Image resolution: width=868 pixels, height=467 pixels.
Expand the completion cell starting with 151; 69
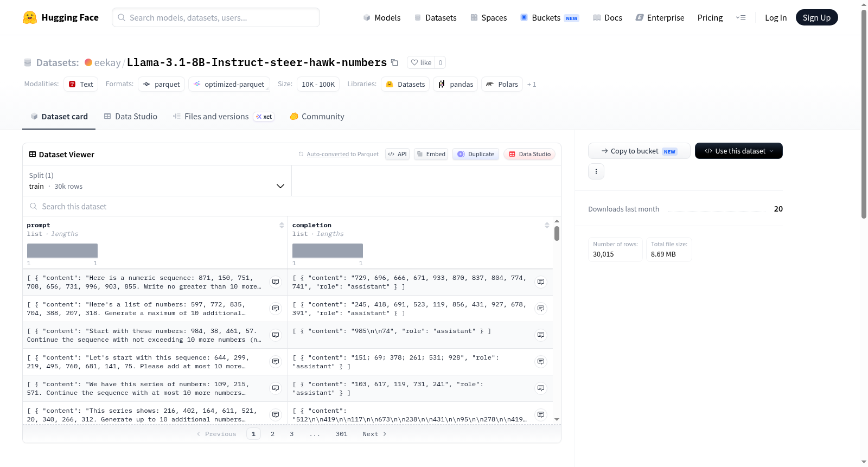click(541, 362)
